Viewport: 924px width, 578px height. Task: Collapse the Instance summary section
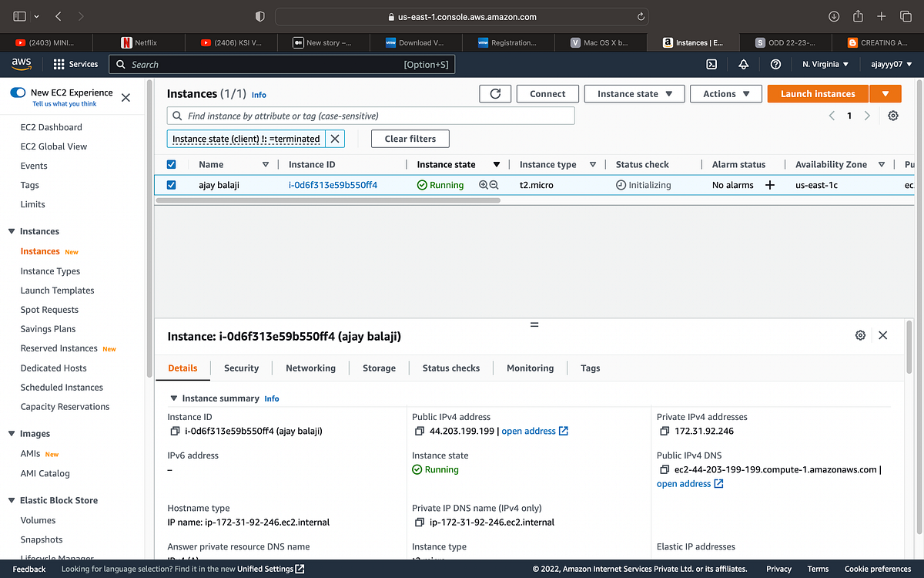coord(174,398)
